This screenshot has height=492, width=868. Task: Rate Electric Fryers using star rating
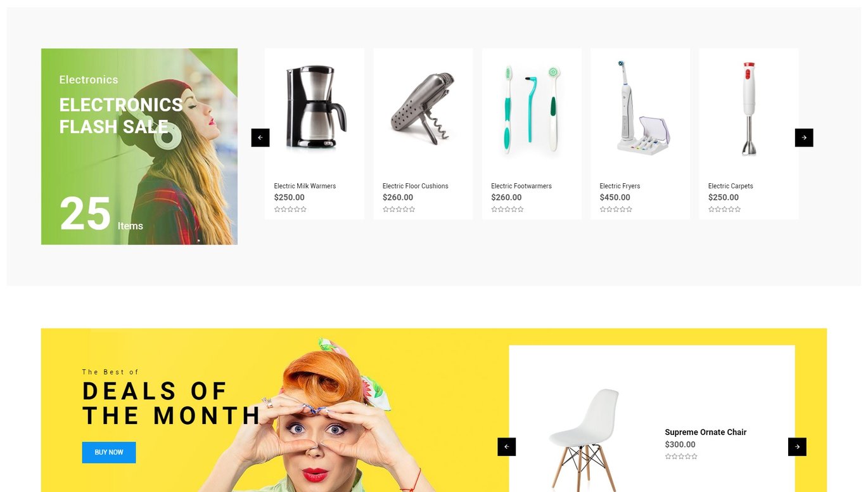point(616,209)
